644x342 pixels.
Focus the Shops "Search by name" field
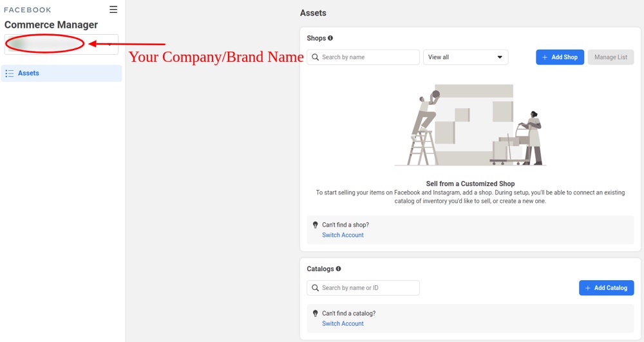pyautogui.click(x=368, y=57)
